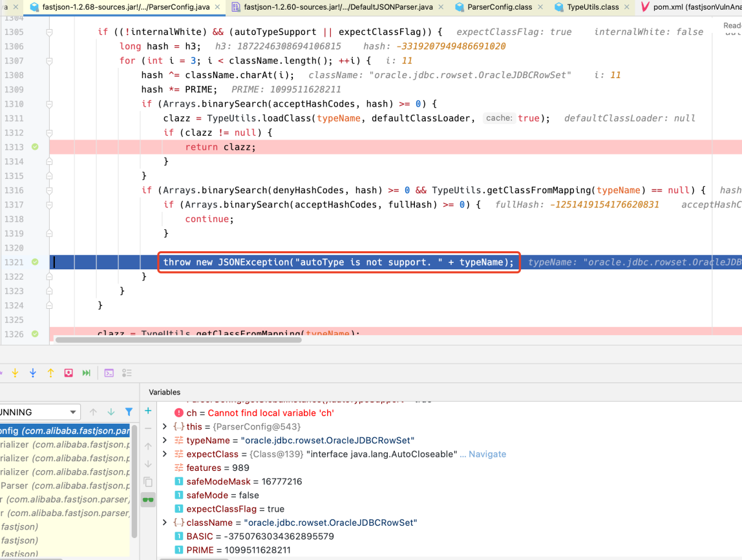Click the Navigate link beside expectClass

coord(487,454)
